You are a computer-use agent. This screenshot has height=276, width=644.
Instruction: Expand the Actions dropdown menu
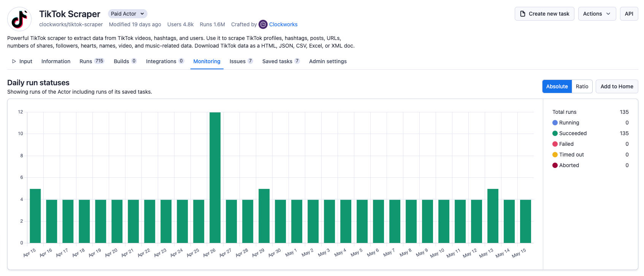click(597, 14)
